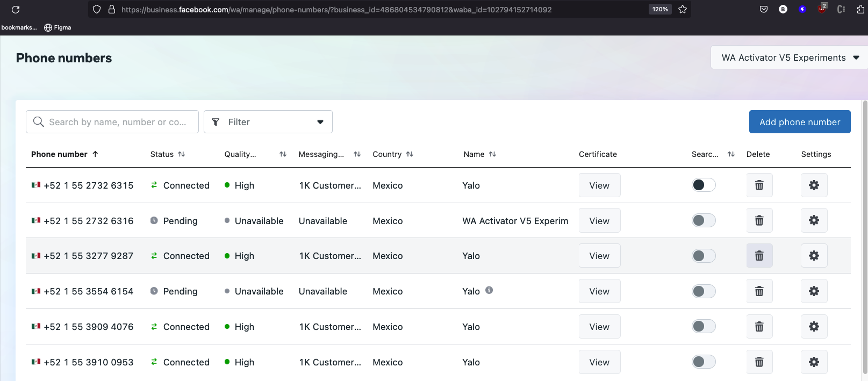
Task: Click Pending status for +52 1 55 3554 6154
Action: (x=180, y=291)
